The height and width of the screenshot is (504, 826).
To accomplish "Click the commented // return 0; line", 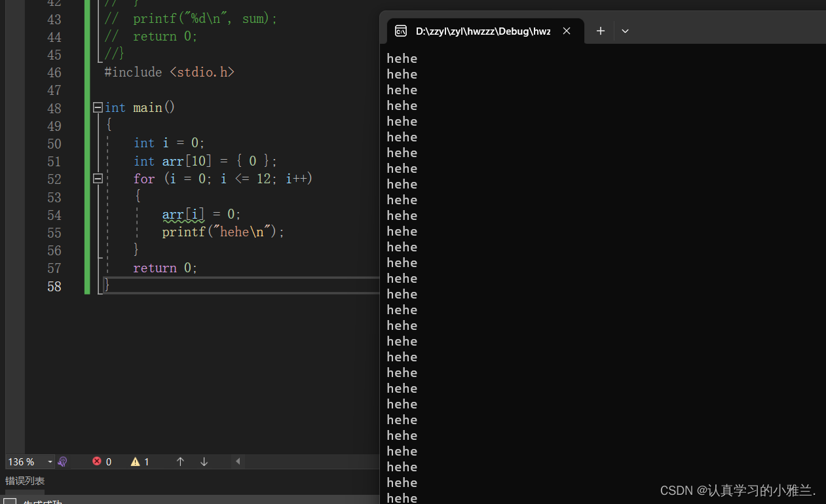I will 151,37.
